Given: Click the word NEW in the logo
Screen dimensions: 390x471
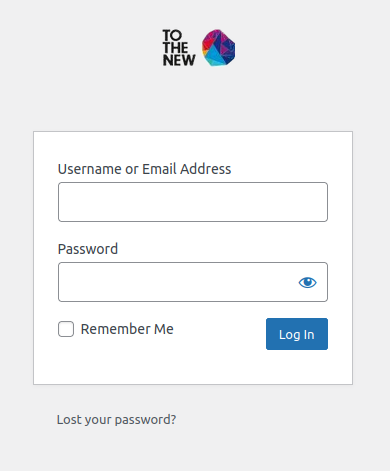Looking at the screenshot, I should (179, 60).
